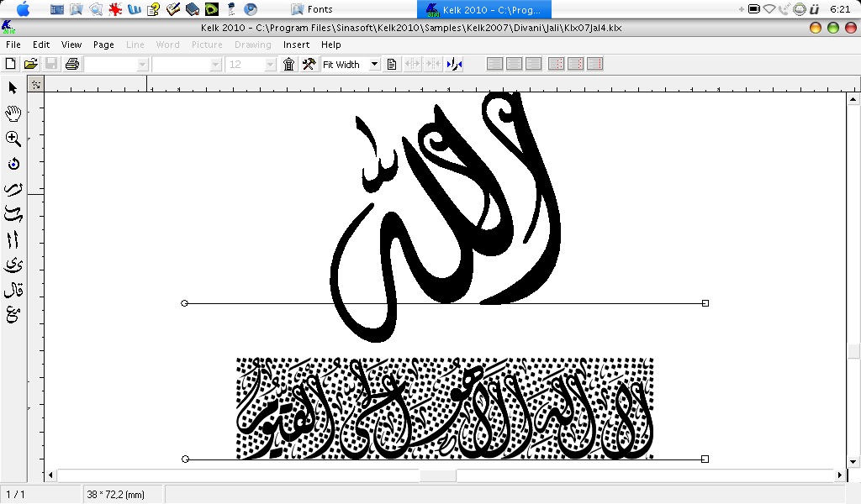Open the Page menu
Screen dimensions: 861x504
click(x=103, y=45)
